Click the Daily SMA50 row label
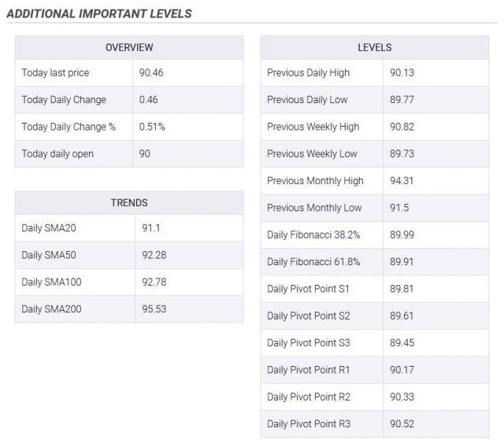The height and width of the screenshot is (447, 504). [50, 255]
